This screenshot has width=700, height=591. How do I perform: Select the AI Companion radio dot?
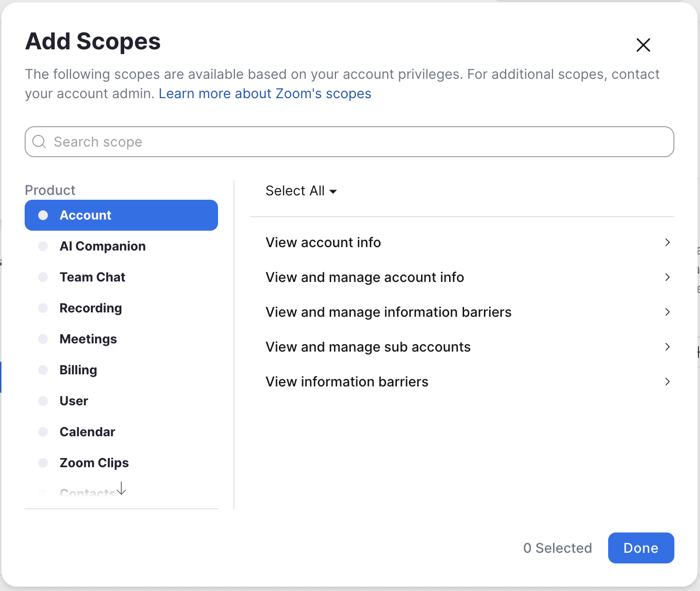click(x=43, y=246)
